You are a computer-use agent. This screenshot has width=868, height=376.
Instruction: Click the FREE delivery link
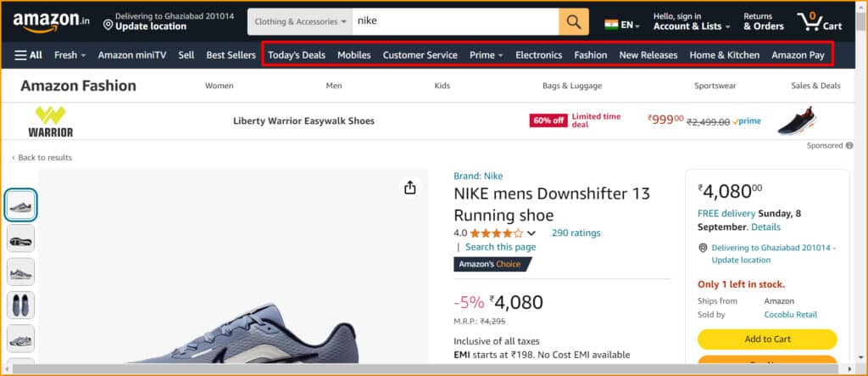click(x=726, y=214)
